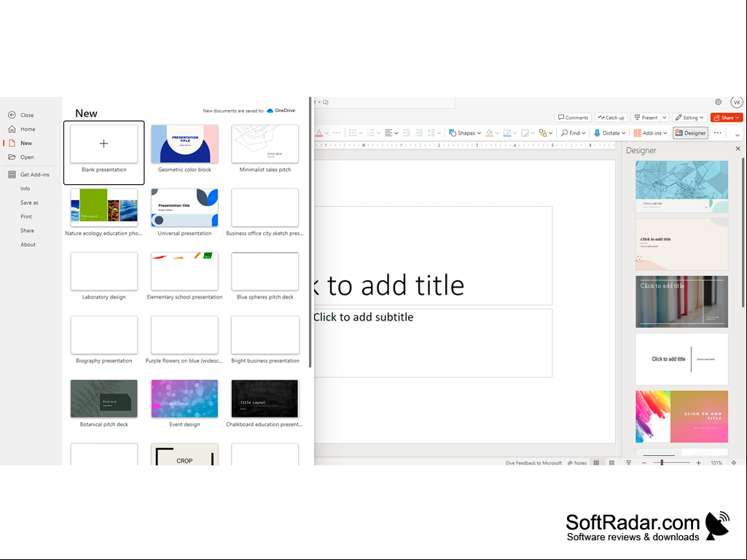
Task: Open Chalkboard education presentation template
Action: [x=265, y=403]
